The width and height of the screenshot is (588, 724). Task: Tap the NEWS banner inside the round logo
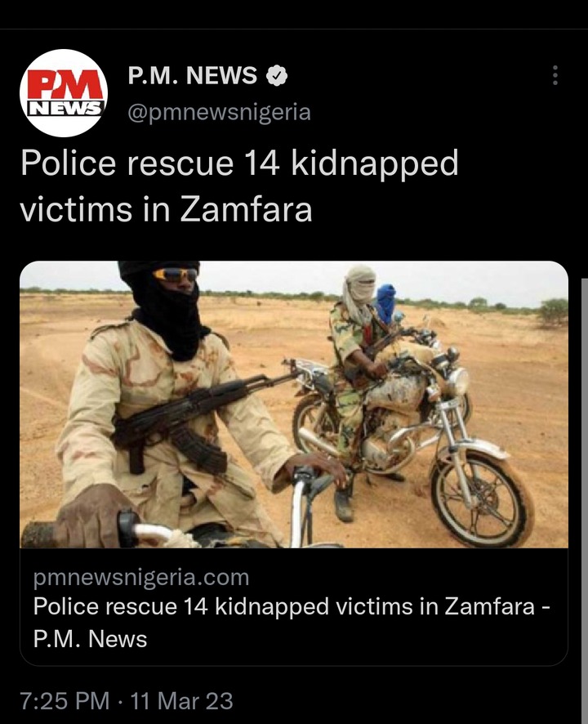(65, 108)
